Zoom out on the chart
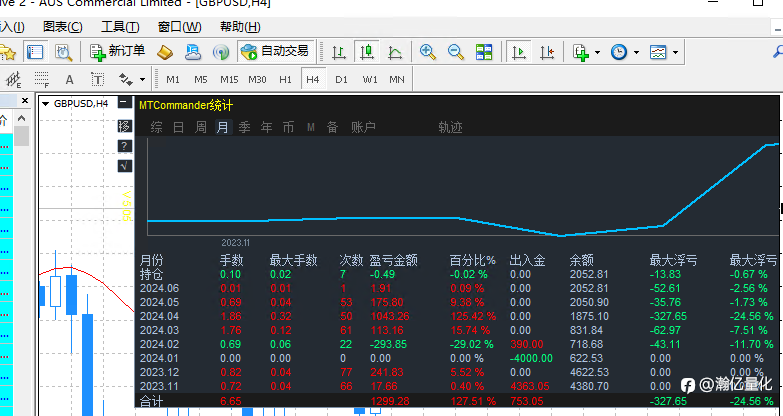 456,51
